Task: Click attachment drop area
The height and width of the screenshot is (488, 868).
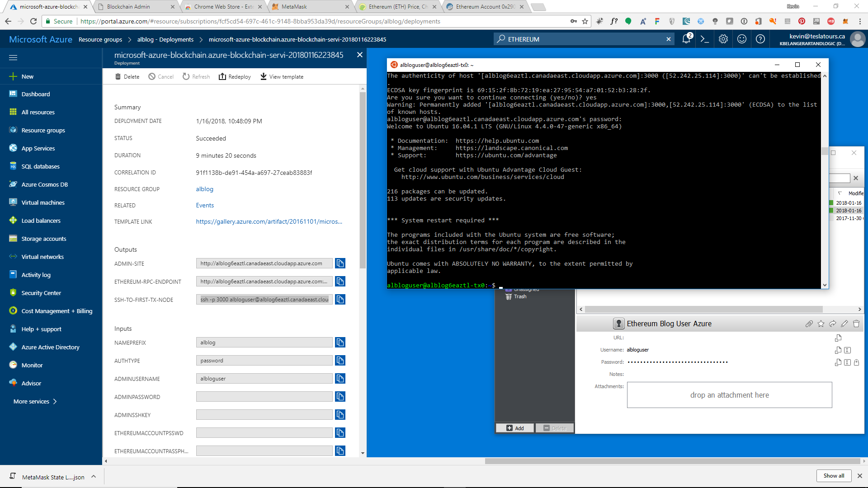Action: (729, 395)
